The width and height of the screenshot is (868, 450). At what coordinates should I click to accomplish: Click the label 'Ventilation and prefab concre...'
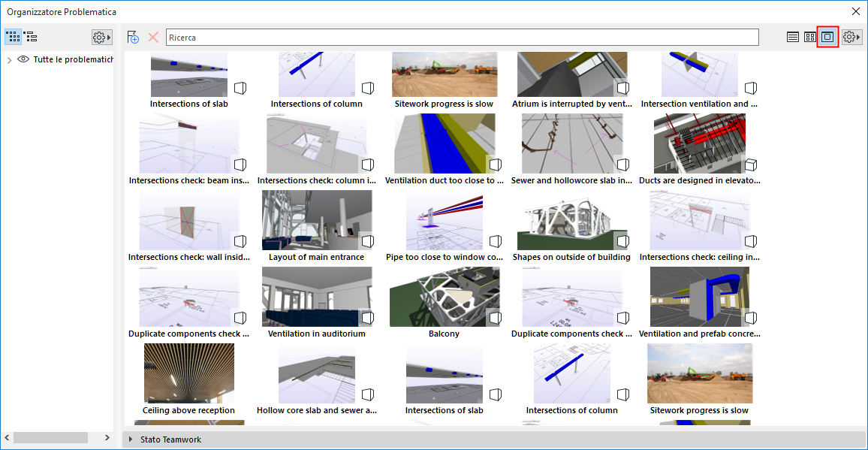(x=700, y=334)
